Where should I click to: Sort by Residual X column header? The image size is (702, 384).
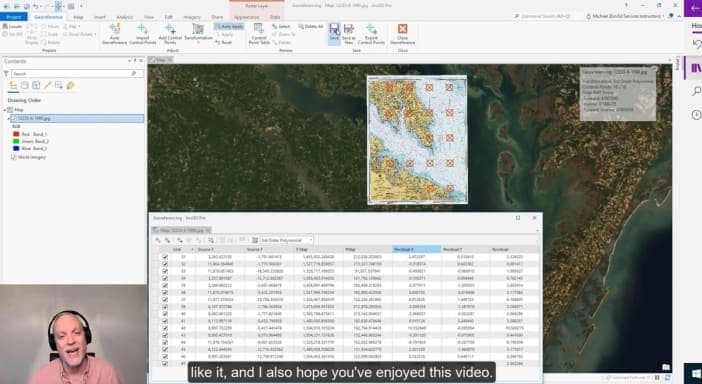pyautogui.click(x=416, y=249)
